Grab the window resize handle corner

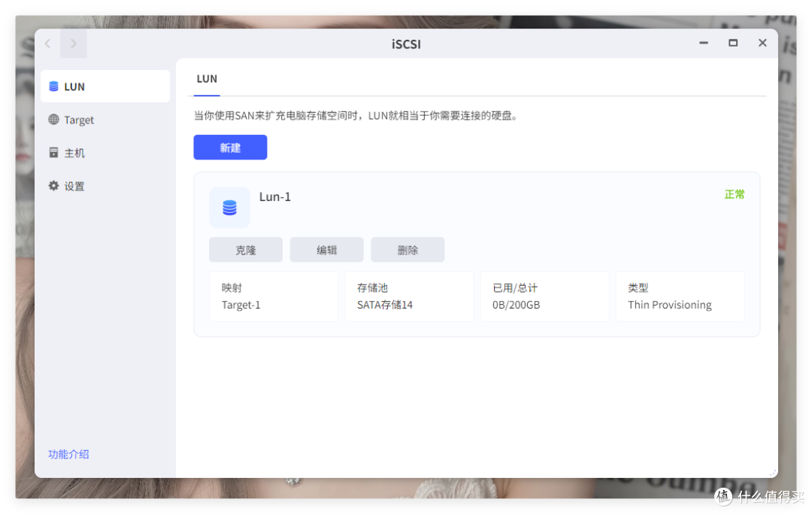pyautogui.click(x=773, y=473)
